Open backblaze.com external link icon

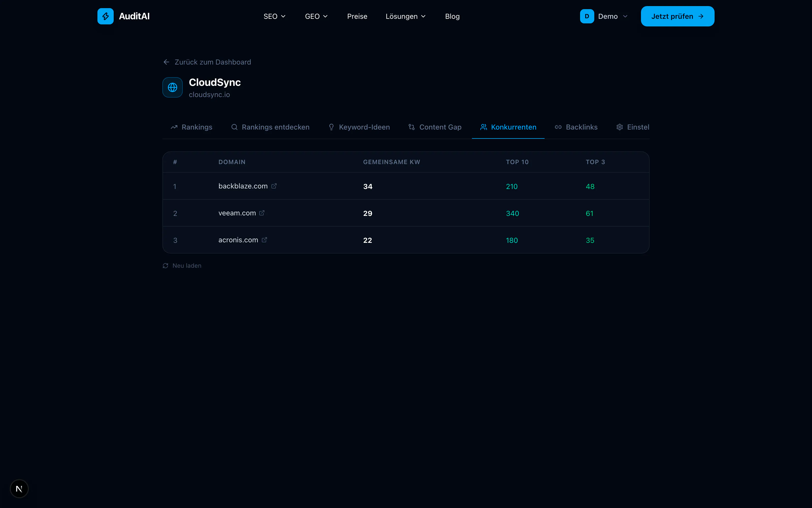click(274, 186)
